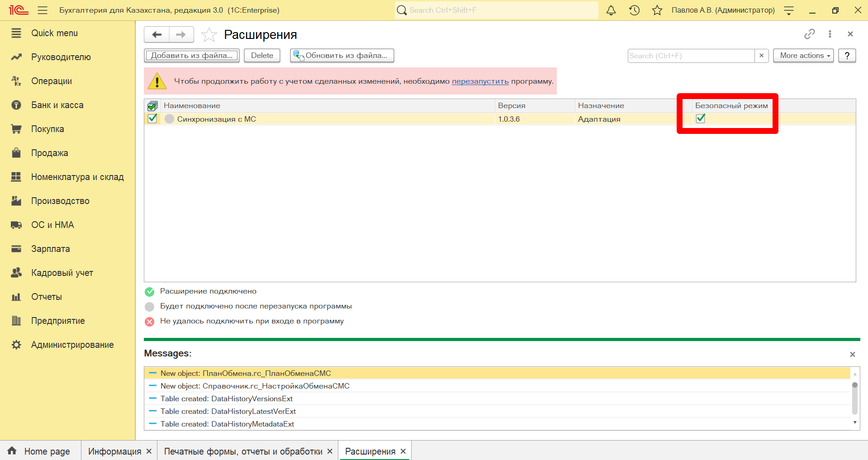This screenshot has height=460, width=868.
Task: Click Кадровый учет people icon
Action: 16,273
